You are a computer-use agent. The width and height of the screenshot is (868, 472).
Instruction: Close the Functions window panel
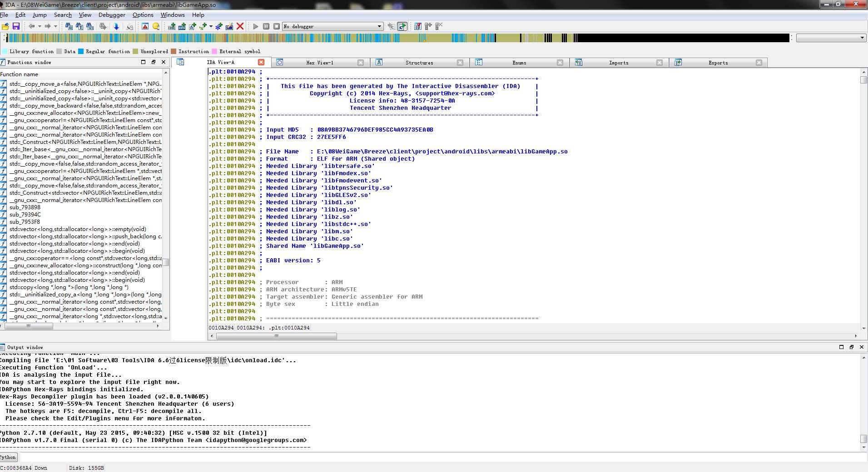point(164,62)
